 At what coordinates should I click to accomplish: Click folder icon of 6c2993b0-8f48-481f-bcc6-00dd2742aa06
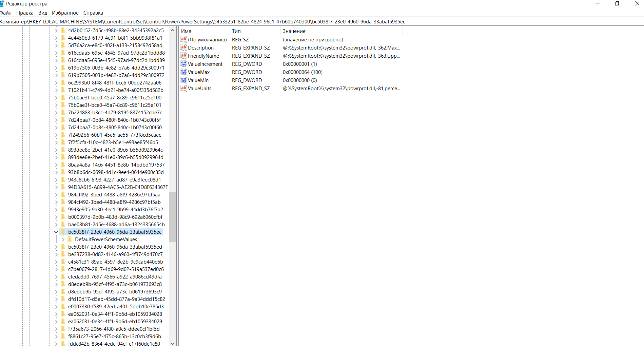pyautogui.click(x=63, y=82)
